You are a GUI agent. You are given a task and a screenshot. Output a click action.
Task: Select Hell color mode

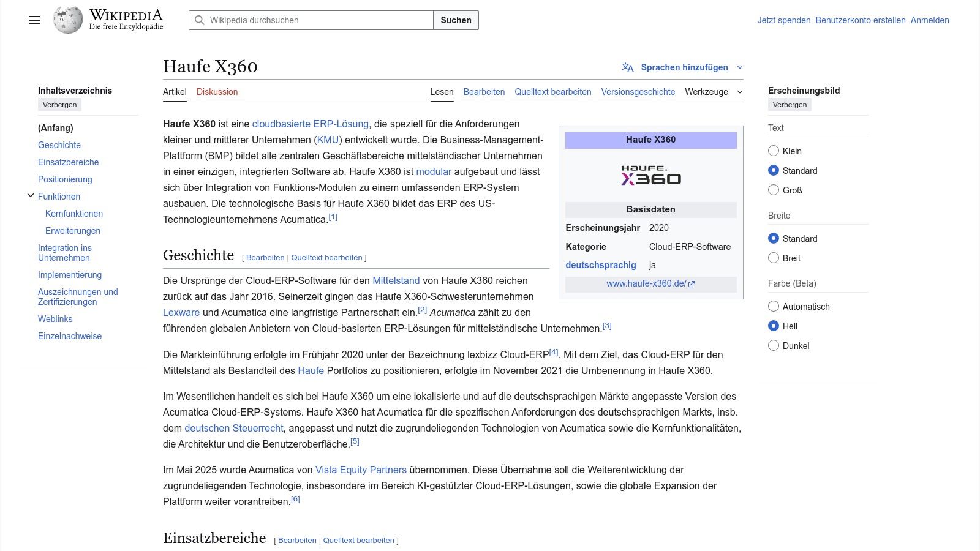point(774,326)
